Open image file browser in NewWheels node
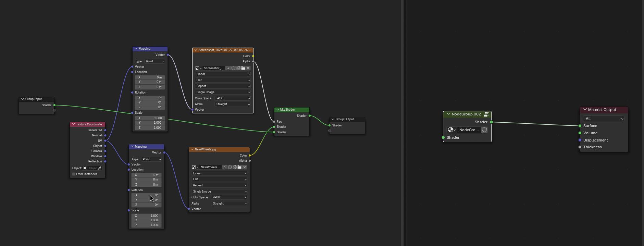Screen dimensions: 644x246 240,167
